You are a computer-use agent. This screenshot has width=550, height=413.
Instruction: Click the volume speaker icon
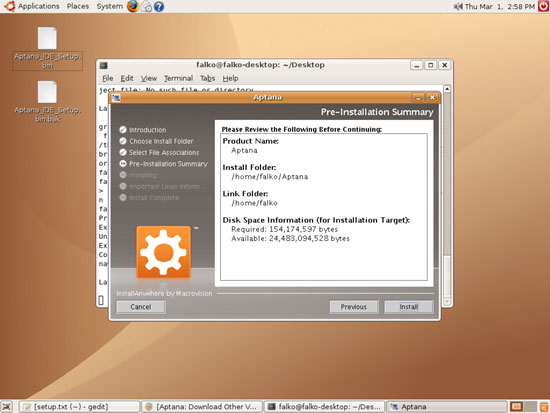click(x=458, y=6)
